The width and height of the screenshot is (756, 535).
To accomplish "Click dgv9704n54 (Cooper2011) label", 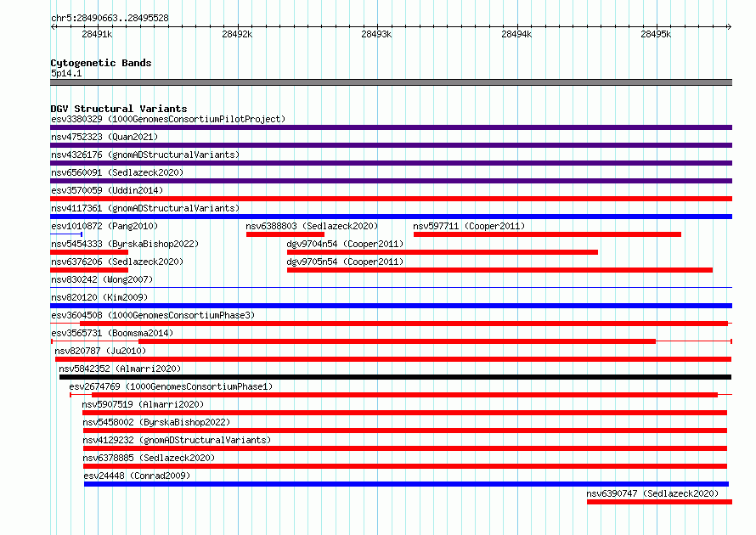I will coord(345,244).
